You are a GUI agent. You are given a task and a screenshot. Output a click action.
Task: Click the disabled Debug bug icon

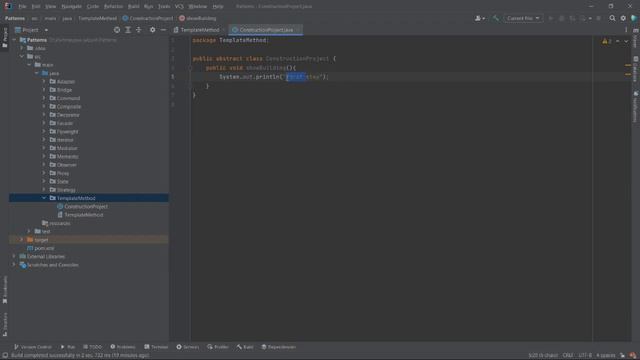click(561, 18)
